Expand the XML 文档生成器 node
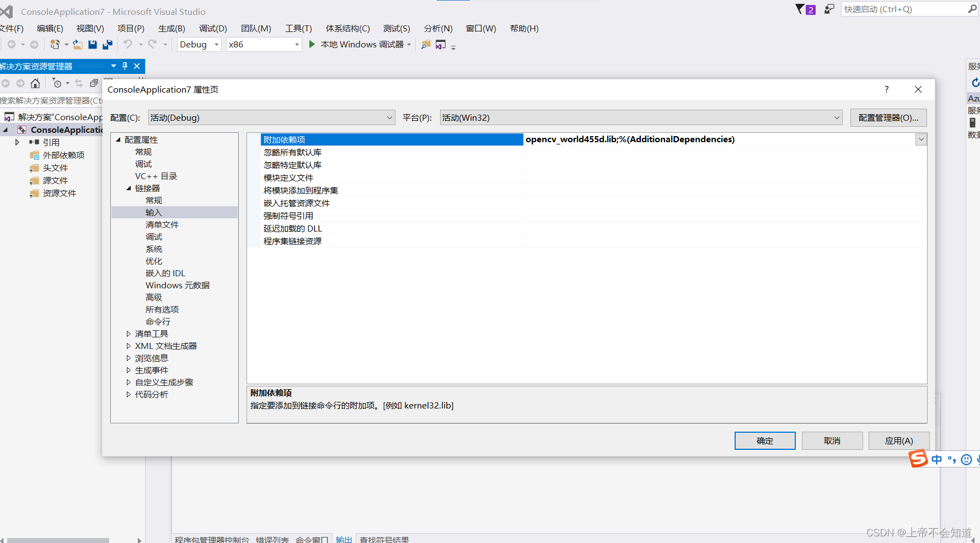 coord(128,346)
